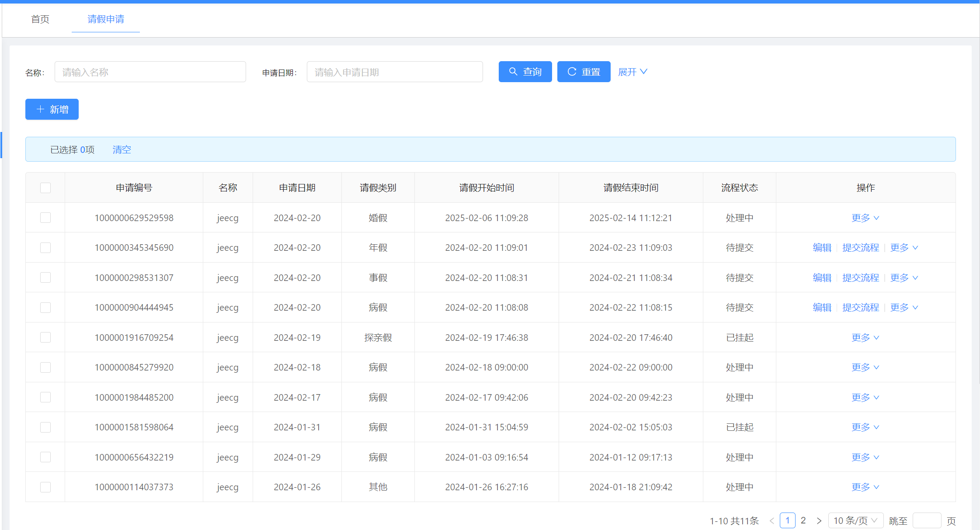This screenshot has width=980, height=530.
Task: Click the 申请编号 column header
Action: pos(134,188)
